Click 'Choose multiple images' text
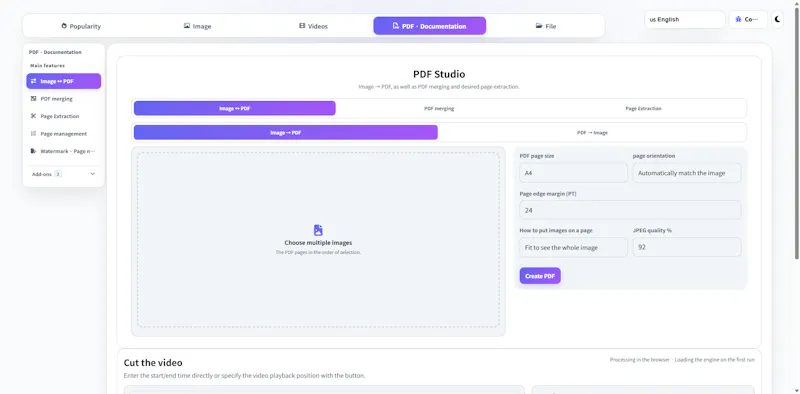800x394 pixels. tap(318, 243)
